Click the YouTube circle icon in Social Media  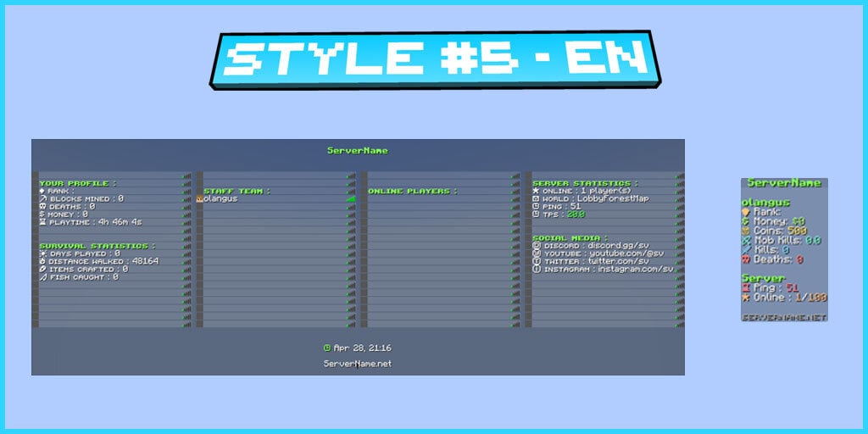pos(536,253)
